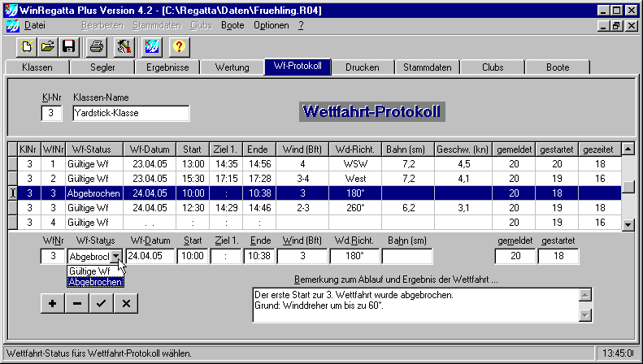Choose 'Gültige Wf' from status list
The height and width of the screenshot is (364, 643).
pyautogui.click(x=89, y=271)
